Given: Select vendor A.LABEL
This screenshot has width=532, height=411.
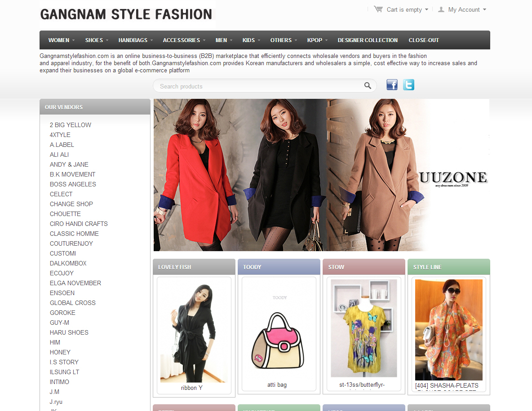Looking at the screenshot, I should pos(62,145).
